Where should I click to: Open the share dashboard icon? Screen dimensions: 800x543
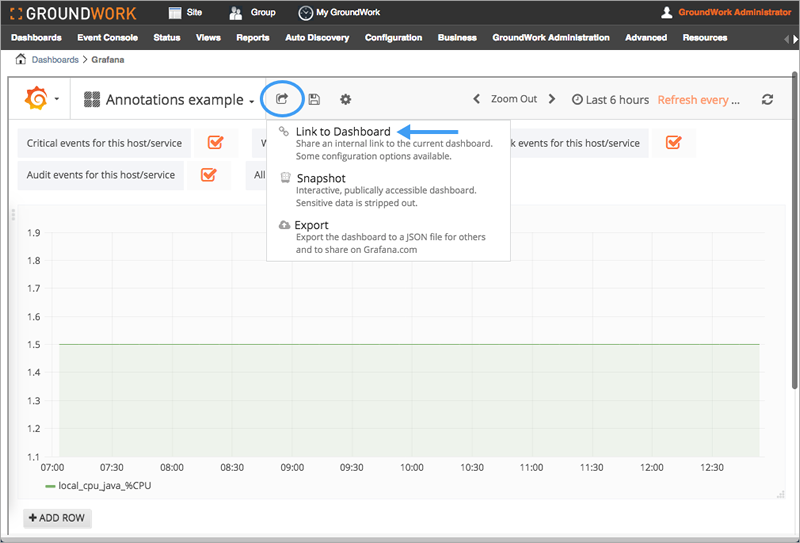pyautogui.click(x=282, y=99)
